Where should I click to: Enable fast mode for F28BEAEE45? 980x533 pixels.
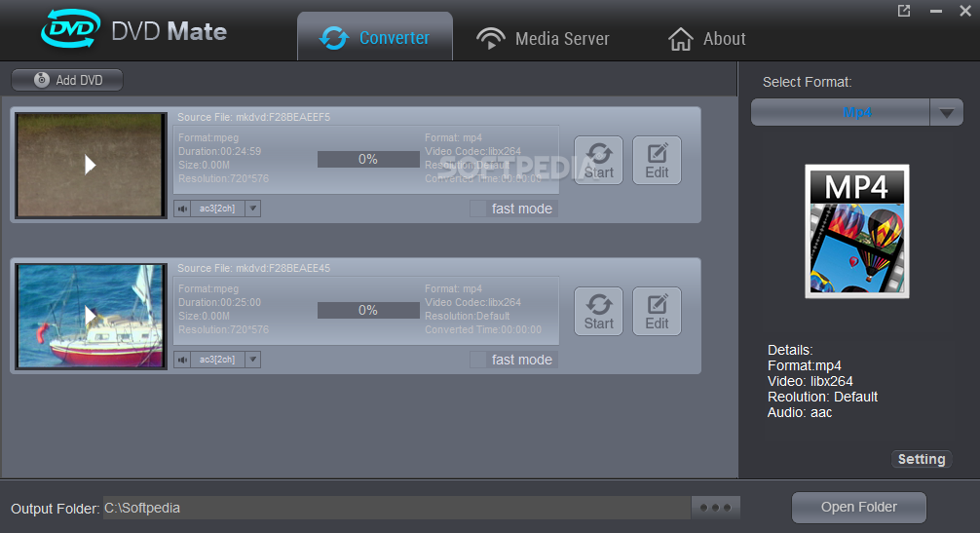pyautogui.click(x=478, y=360)
